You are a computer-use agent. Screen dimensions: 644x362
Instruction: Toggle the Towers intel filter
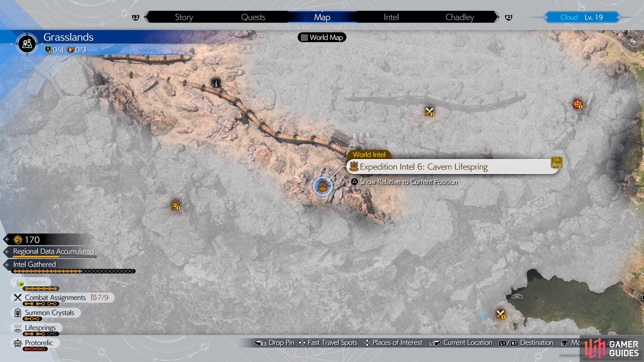[x=31, y=282]
